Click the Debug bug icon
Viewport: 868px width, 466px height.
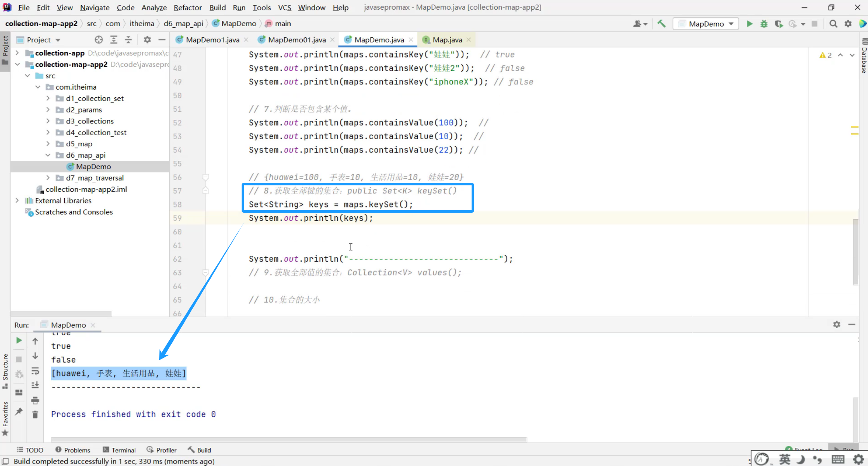coord(764,24)
